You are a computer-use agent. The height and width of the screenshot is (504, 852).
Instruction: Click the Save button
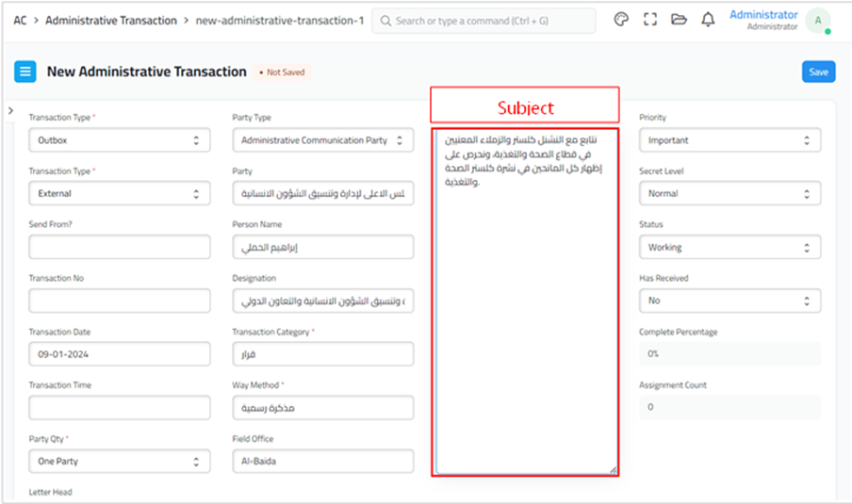coord(818,72)
